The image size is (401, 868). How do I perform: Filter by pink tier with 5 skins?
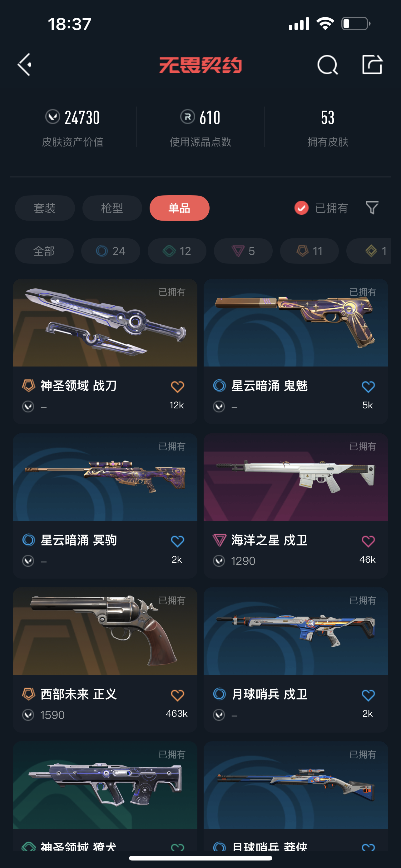point(243,251)
